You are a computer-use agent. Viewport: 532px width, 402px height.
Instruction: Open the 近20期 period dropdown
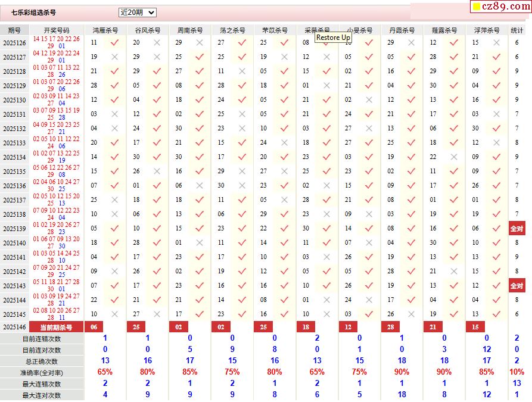tap(138, 13)
